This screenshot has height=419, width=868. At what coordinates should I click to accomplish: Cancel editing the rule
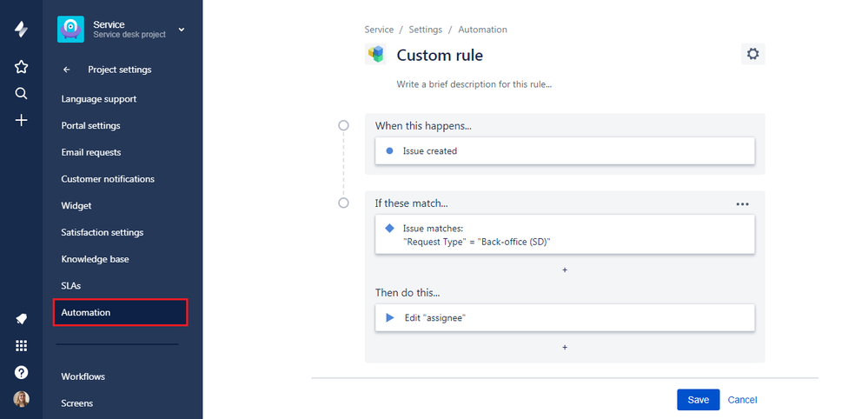(742, 400)
